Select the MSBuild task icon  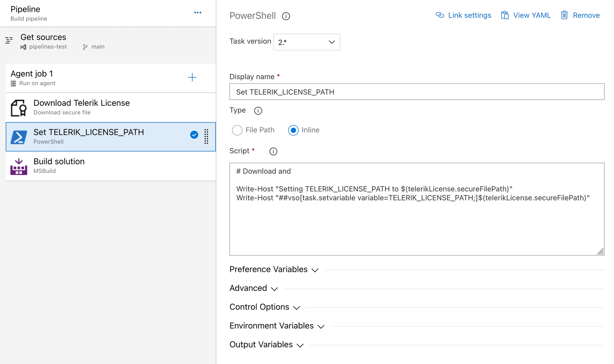click(19, 166)
